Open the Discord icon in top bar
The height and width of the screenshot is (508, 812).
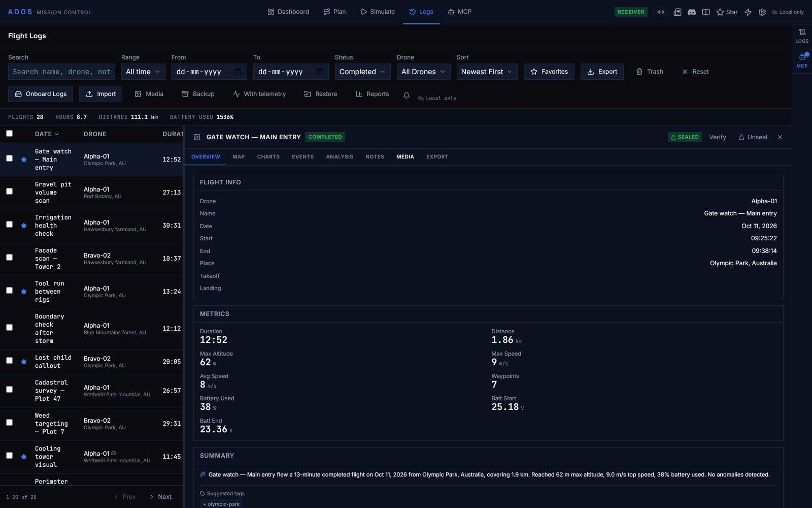coord(691,12)
